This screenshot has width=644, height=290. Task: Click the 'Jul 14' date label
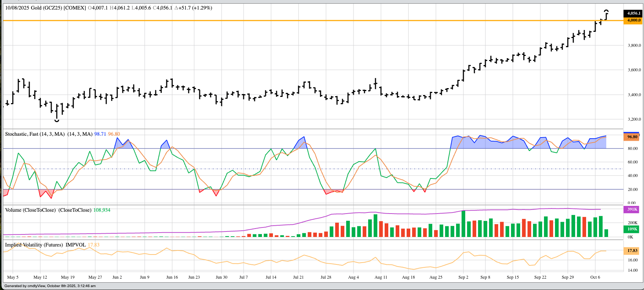(x=271, y=277)
